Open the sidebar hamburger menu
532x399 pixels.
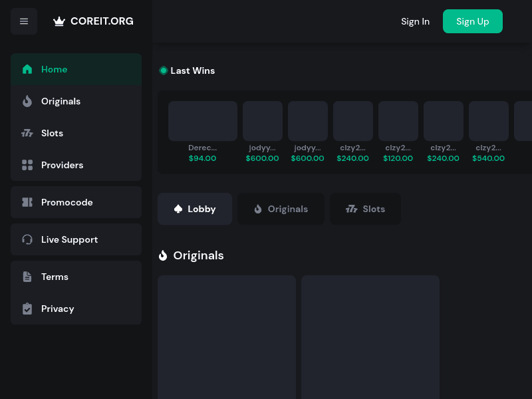(24, 21)
